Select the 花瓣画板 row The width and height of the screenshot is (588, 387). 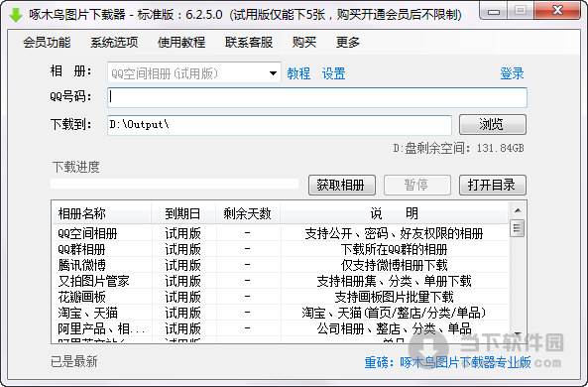click(281, 297)
